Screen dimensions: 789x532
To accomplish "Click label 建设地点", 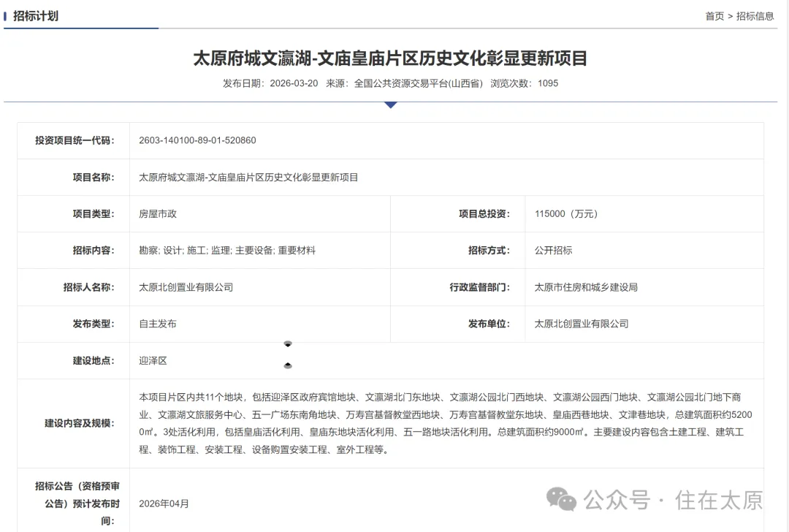I will coord(94,361).
